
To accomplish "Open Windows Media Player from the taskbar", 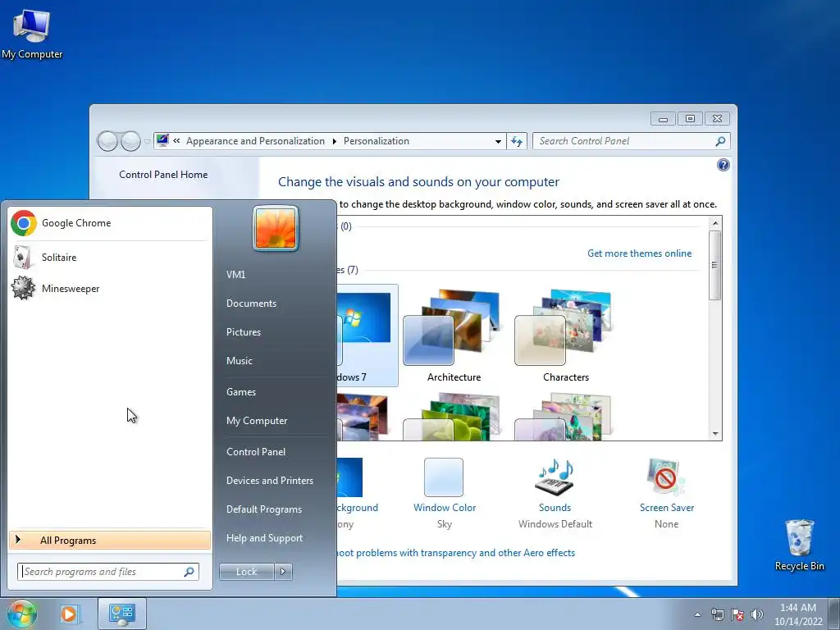I will click(69, 614).
